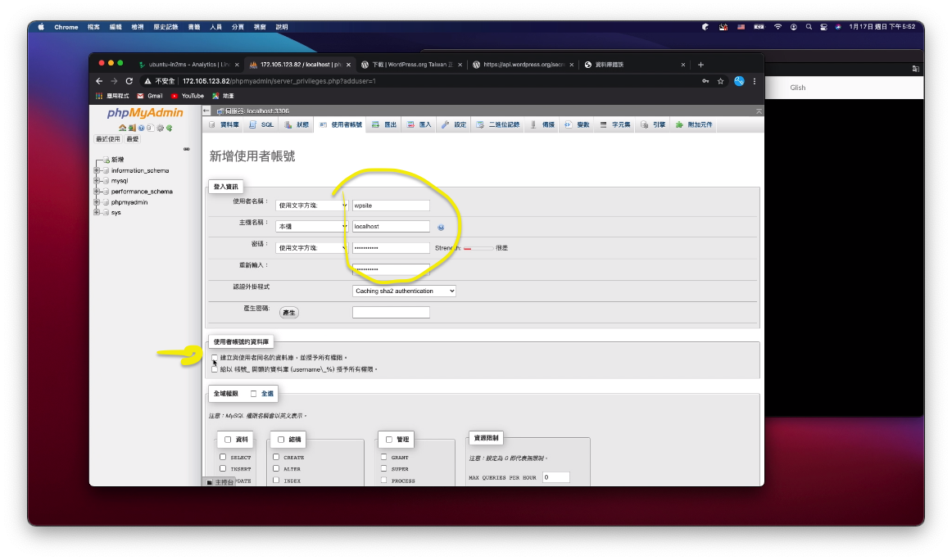Click the 最愛 favorites button in sidebar
This screenshot has height=560, width=952.
133,139
